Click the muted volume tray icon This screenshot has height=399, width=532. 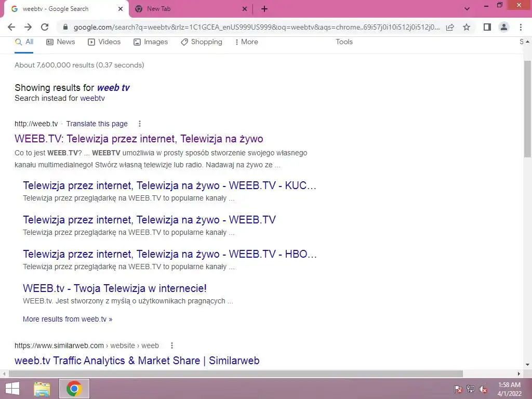(483, 389)
